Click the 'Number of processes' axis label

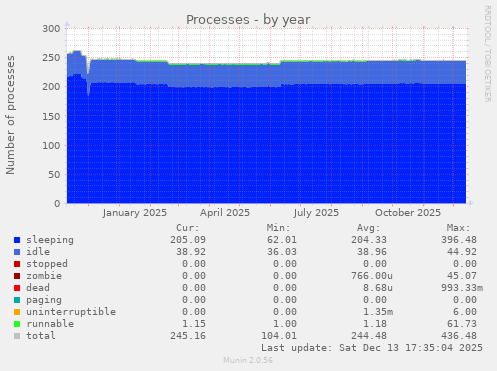(10, 115)
